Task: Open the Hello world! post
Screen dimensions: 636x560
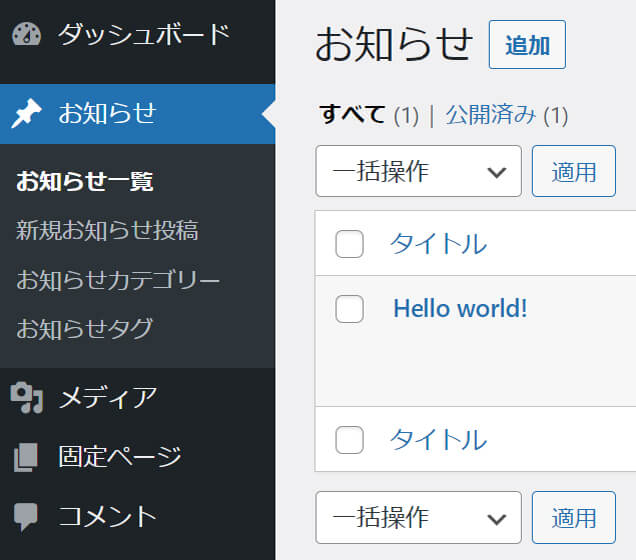Action: (460, 309)
